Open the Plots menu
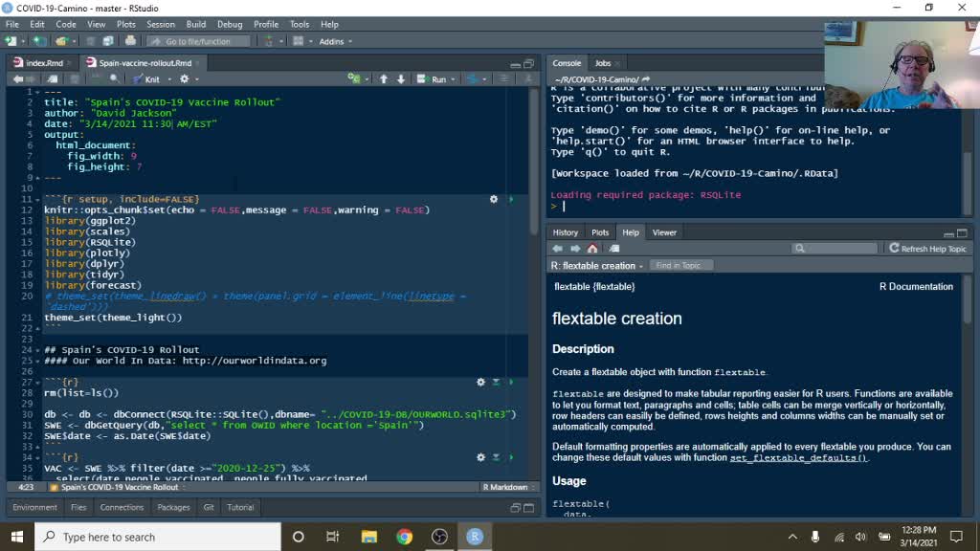The image size is (980, 551). click(125, 24)
